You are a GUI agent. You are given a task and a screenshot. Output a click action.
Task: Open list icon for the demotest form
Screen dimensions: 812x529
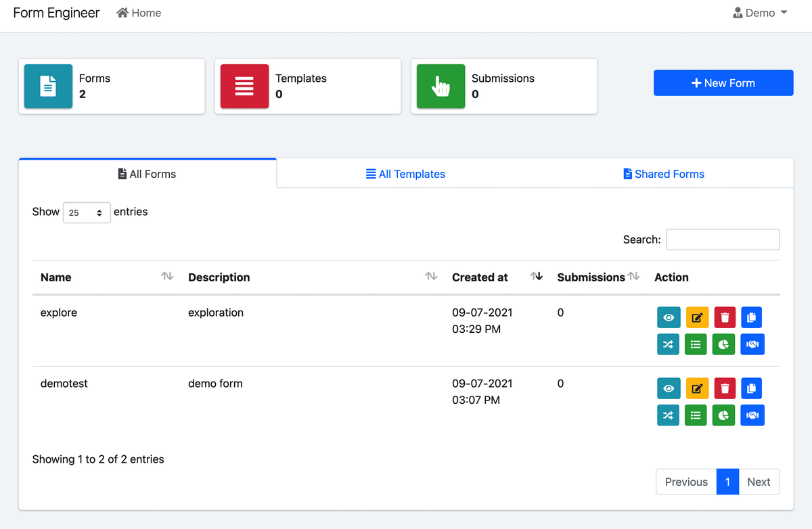point(696,415)
